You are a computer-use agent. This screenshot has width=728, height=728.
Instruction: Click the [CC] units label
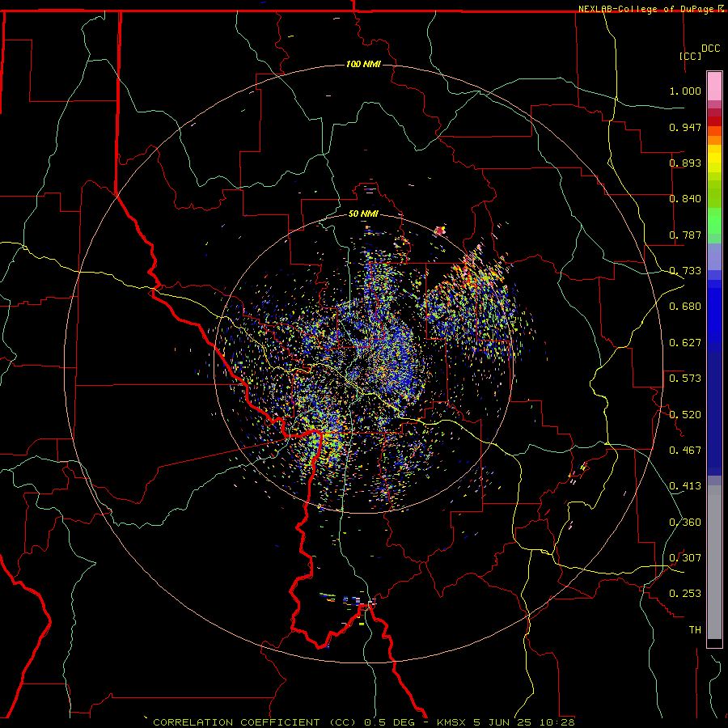(691, 56)
